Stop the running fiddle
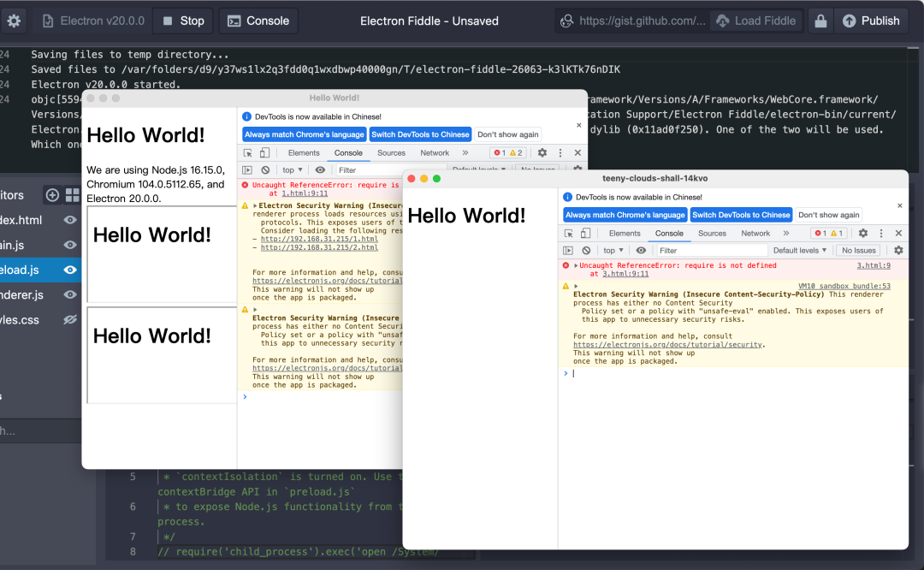 pos(183,21)
